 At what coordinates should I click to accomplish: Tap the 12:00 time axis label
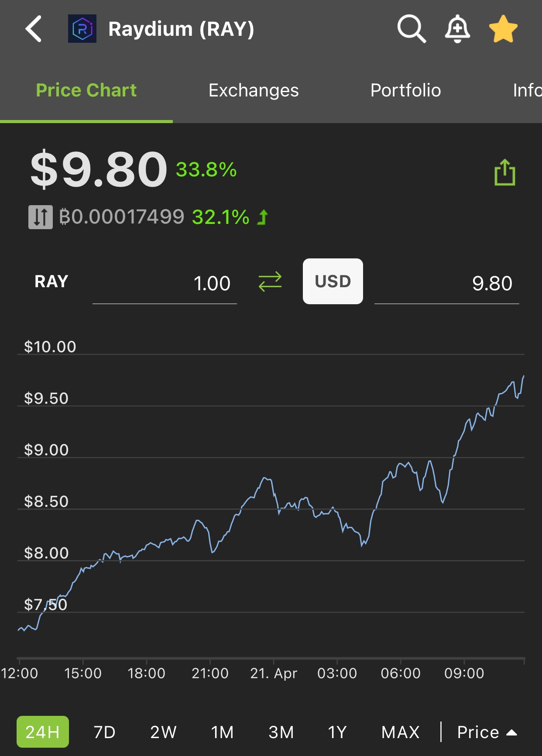(x=20, y=673)
